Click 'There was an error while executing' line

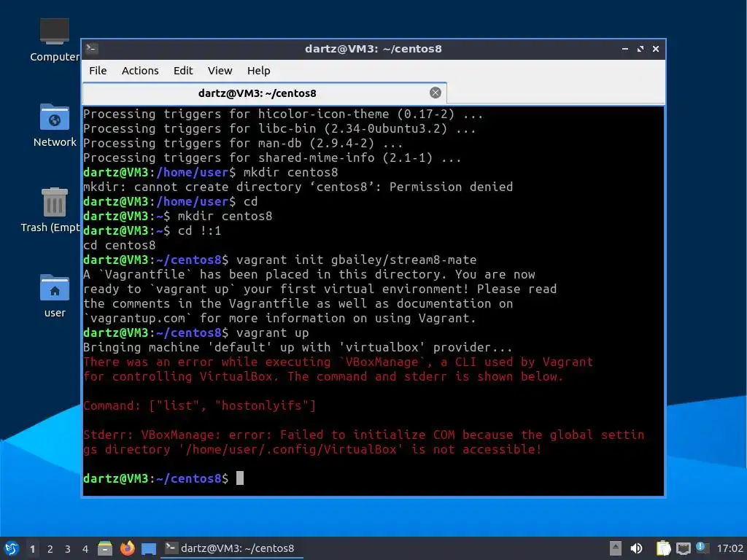338,362
